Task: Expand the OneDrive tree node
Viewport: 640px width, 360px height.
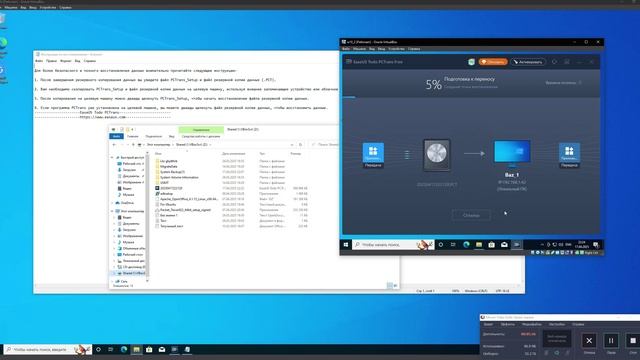Action: click(112, 203)
